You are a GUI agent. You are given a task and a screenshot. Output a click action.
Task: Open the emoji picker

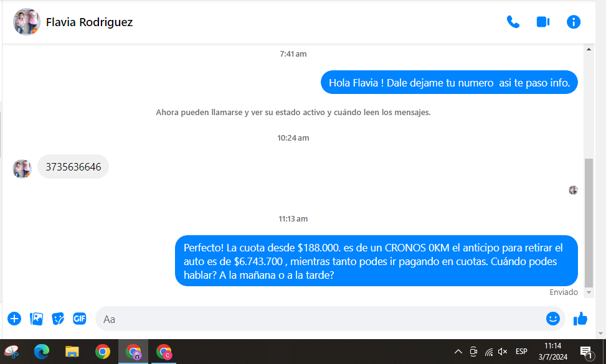[x=552, y=319]
